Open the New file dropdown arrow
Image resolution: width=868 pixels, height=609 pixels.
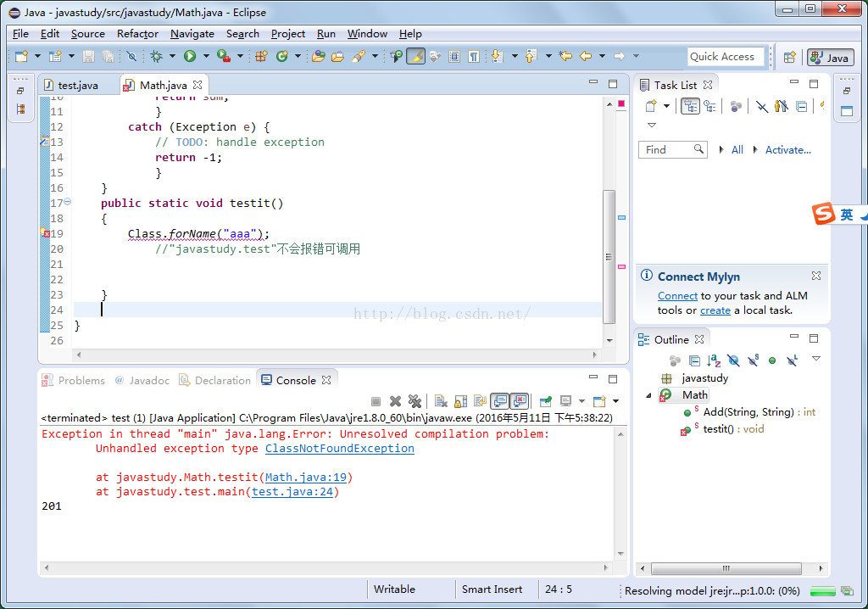(37, 56)
